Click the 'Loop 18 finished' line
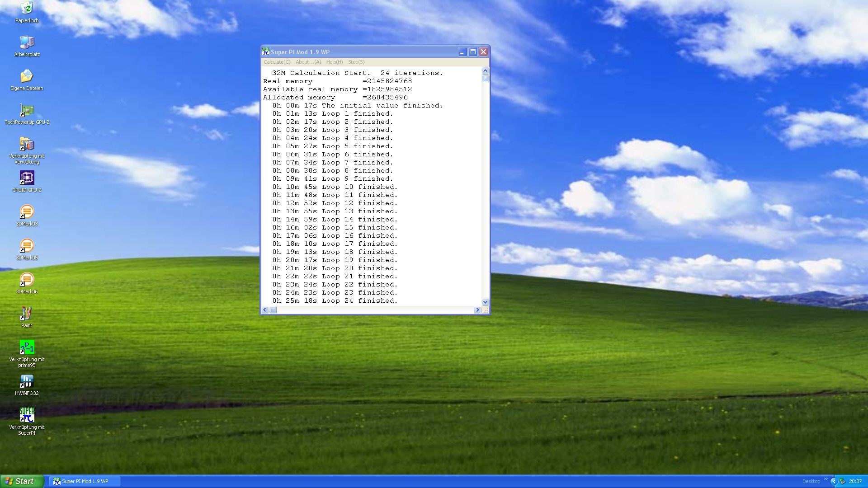Viewport: 868px width, 488px height. coord(335,252)
